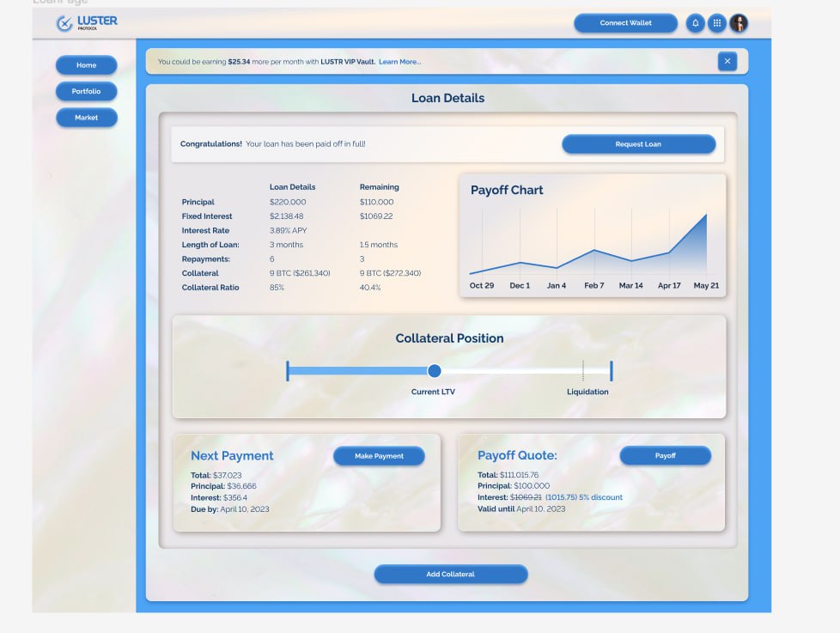Image resolution: width=840 pixels, height=633 pixels.
Task: Click collateral 9 BTC ($272,340)
Action: click(x=391, y=273)
